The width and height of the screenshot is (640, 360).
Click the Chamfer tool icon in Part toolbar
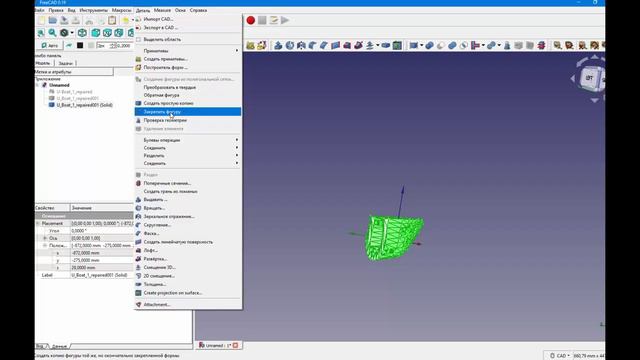point(324,45)
